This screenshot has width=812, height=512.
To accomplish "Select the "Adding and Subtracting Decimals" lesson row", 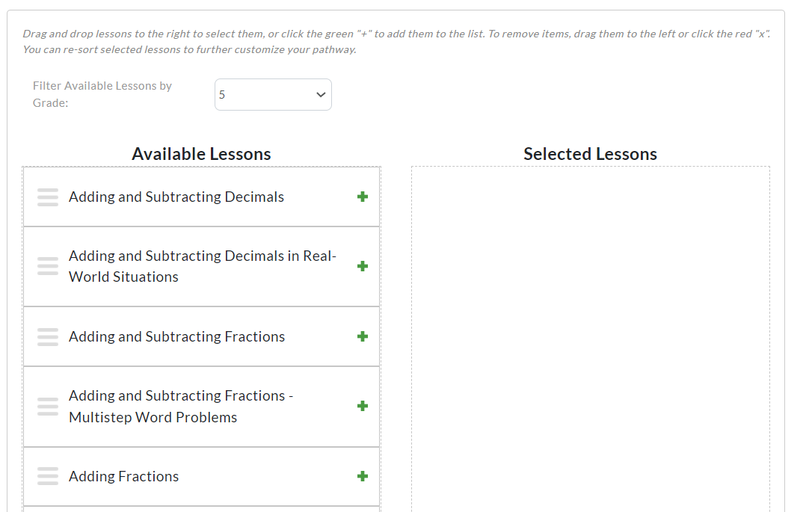I will pos(176,197).
